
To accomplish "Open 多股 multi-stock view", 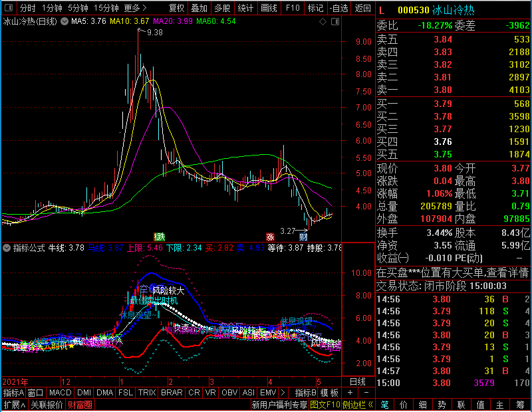I will pyautogui.click(x=223, y=8).
